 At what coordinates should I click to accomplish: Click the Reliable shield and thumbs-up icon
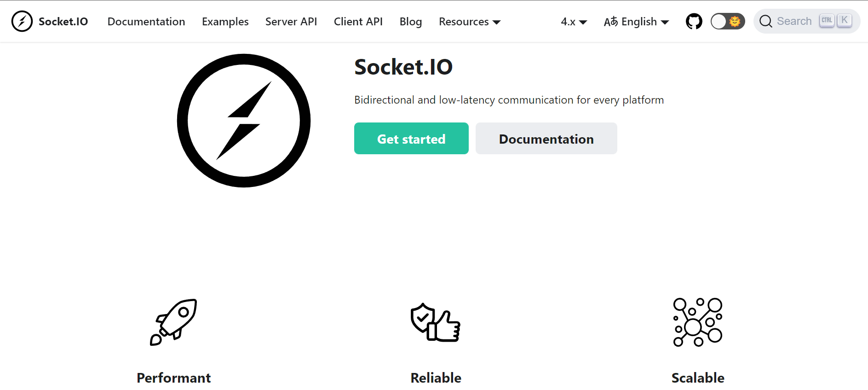tap(436, 322)
